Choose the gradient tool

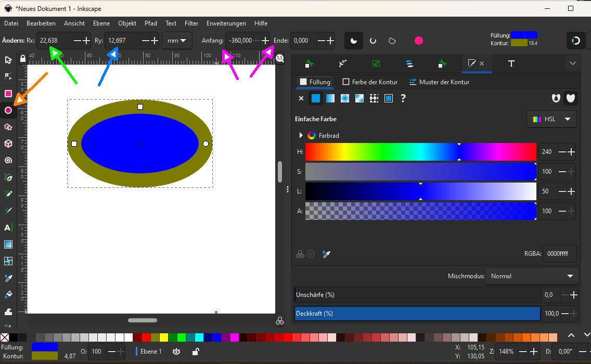(x=8, y=244)
